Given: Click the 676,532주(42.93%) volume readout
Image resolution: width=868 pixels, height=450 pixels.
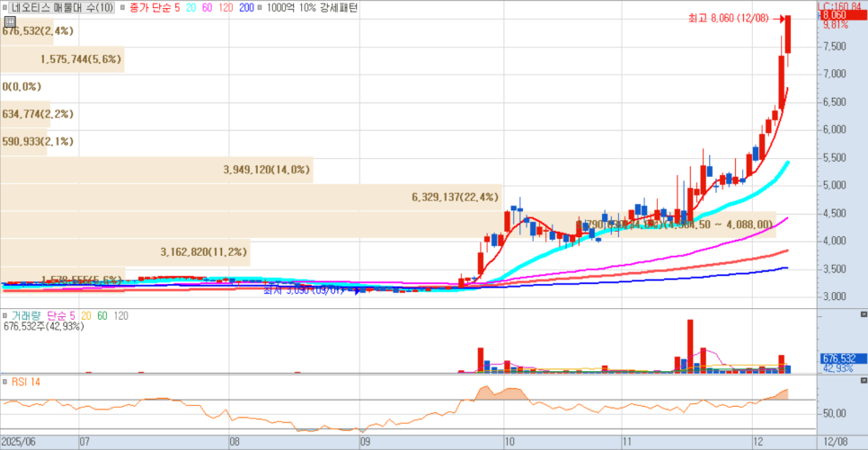Looking at the screenshot, I should [44, 327].
